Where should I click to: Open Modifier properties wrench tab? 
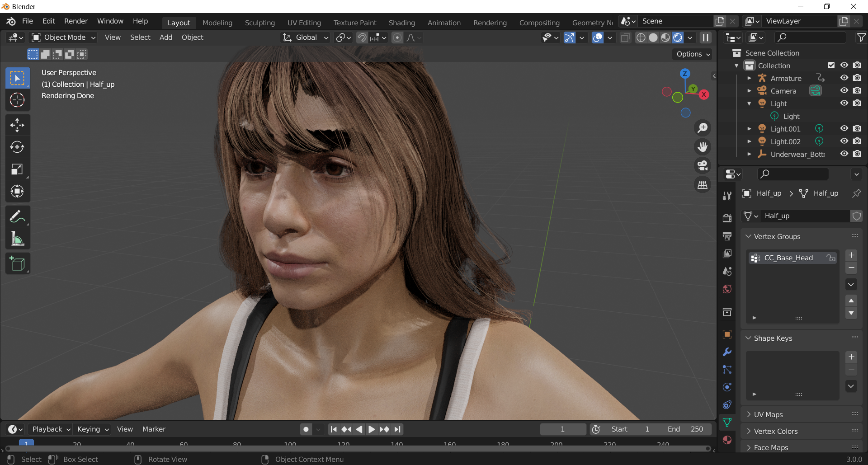pos(727,352)
